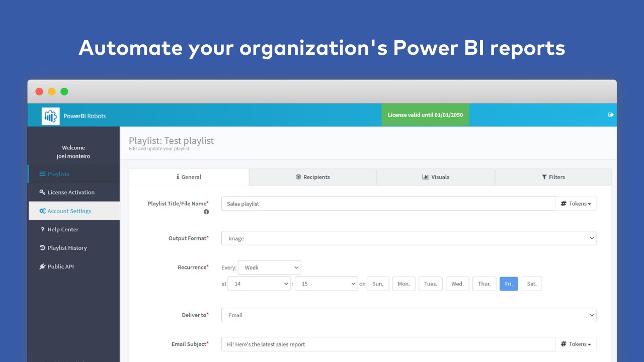The height and width of the screenshot is (362, 644).
Task: Click the Email Subject input field
Action: click(388, 344)
